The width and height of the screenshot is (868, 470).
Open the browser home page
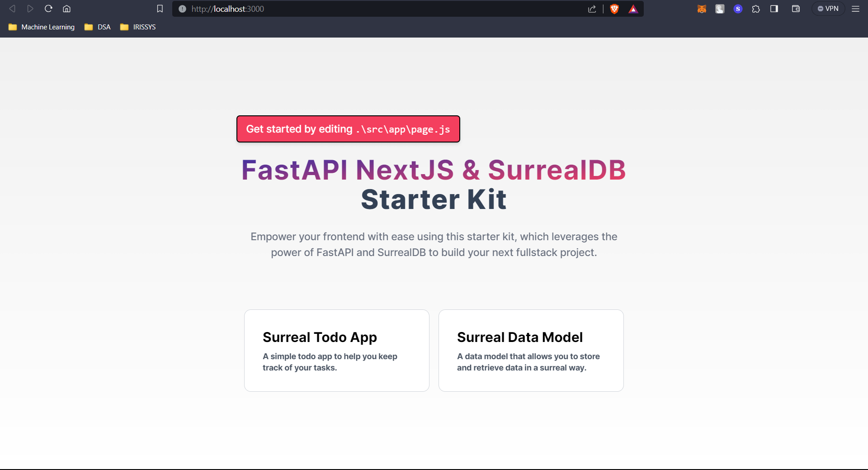coord(66,9)
